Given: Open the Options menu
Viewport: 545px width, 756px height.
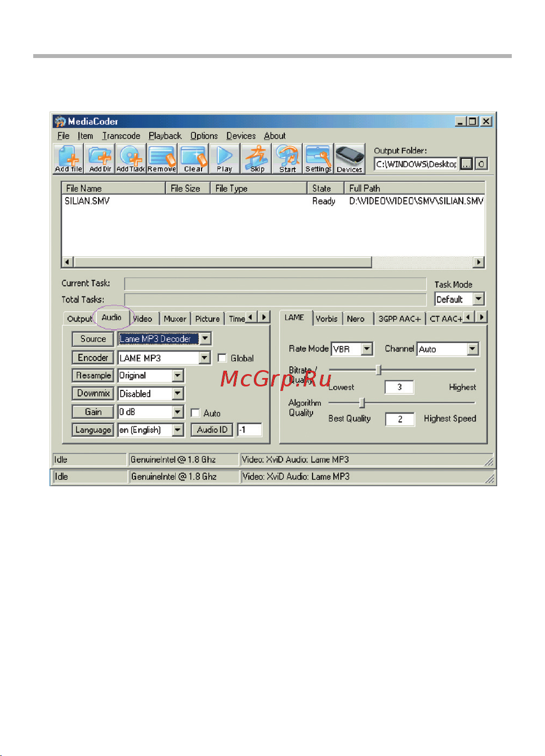Looking at the screenshot, I should (204, 136).
